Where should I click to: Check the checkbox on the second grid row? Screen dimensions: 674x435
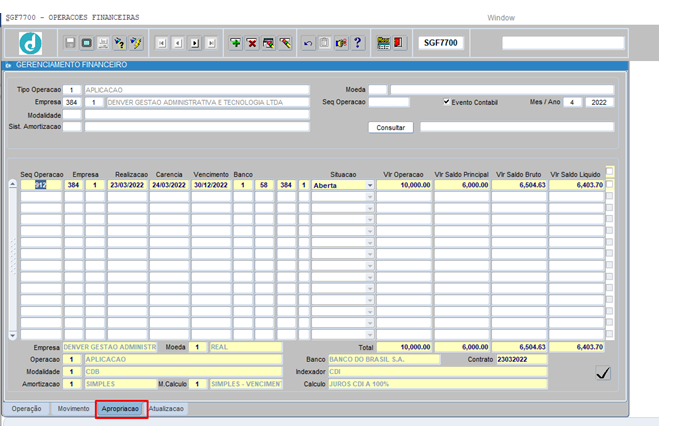tap(609, 196)
